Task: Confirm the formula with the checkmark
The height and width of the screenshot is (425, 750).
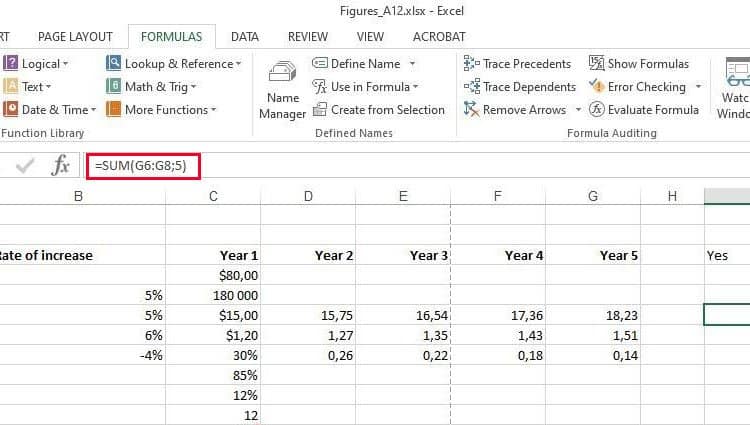Action: coord(24,166)
